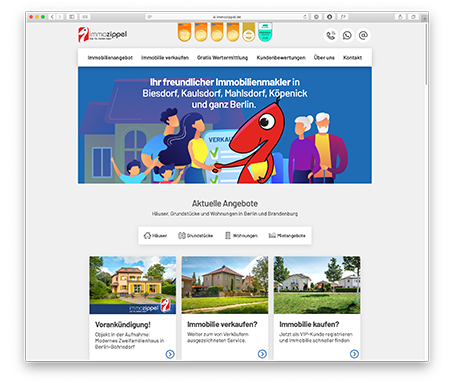455x383 pixels.
Task: Click the Safari share button
Action: pyautogui.click(x=400, y=17)
